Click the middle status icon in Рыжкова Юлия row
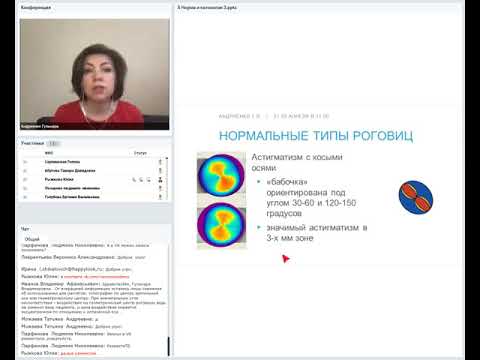Viewport: 480px width, 360px height. (141, 180)
